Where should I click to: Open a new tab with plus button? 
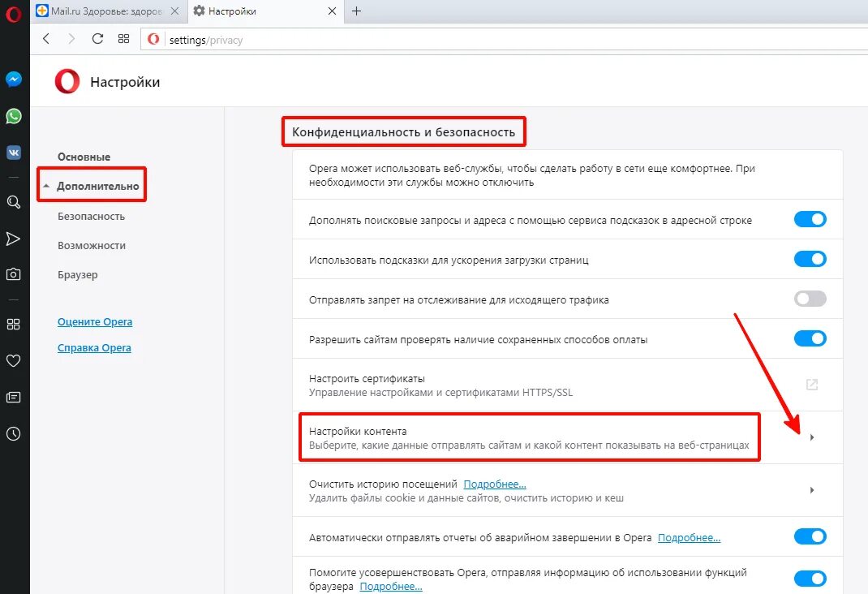(356, 11)
